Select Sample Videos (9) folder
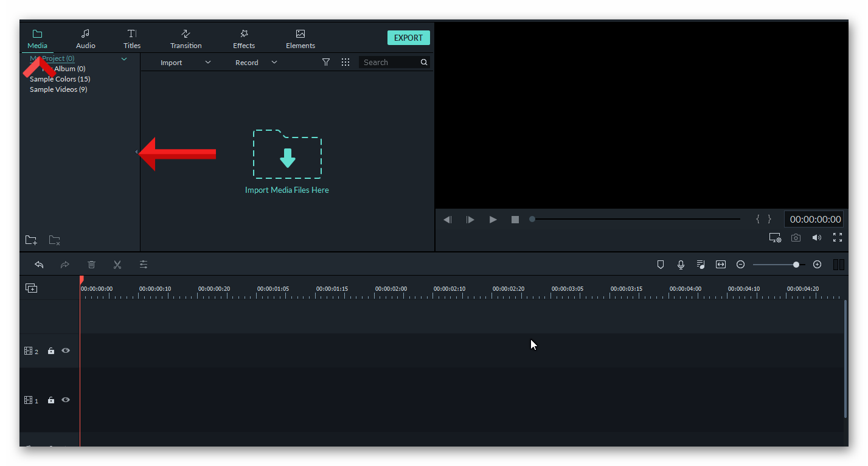The image size is (868, 466). (58, 89)
